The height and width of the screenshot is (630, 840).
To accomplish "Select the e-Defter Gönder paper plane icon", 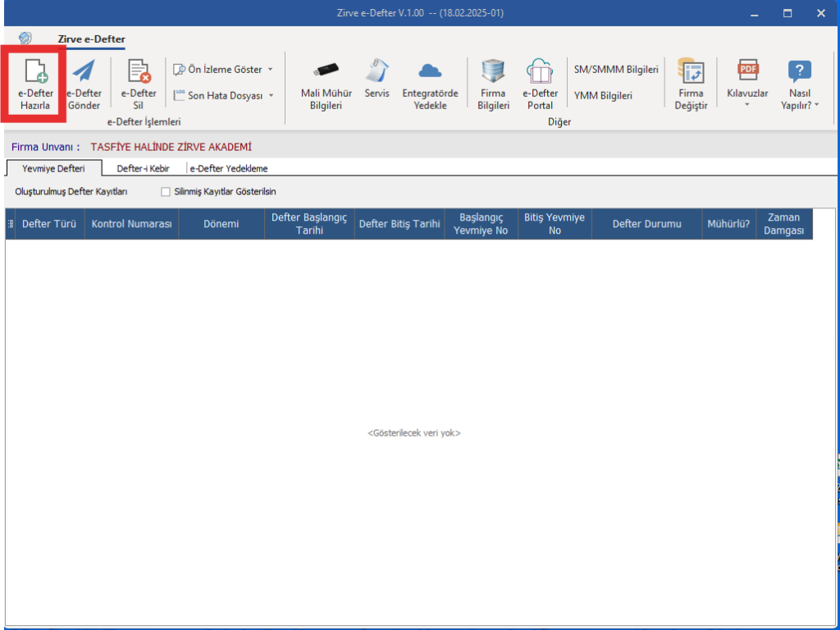I will pos(84,71).
